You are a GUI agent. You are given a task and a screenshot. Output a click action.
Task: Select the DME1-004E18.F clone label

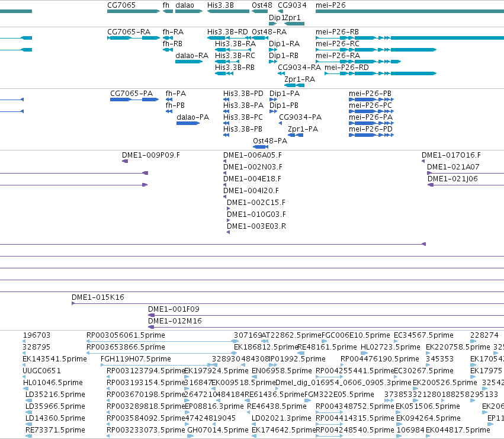click(252, 179)
